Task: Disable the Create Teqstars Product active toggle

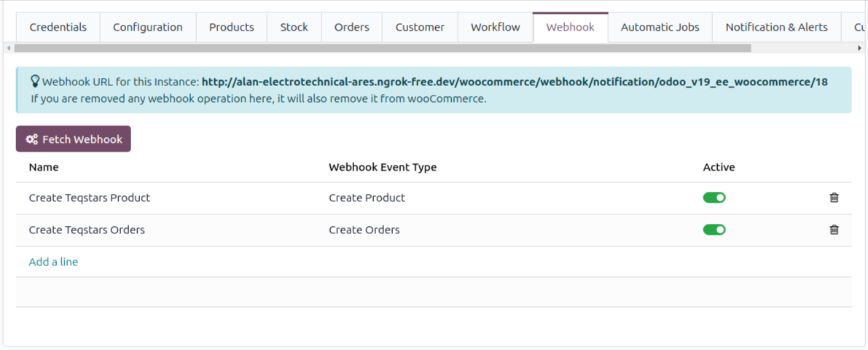Action: (714, 198)
